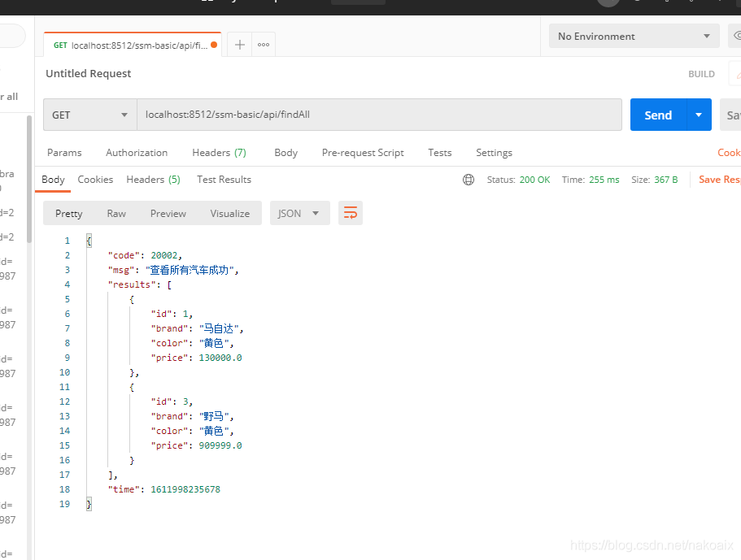The width and height of the screenshot is (741, 560).
Task: Switch to Preview response view
Action: tap(168, 213)
